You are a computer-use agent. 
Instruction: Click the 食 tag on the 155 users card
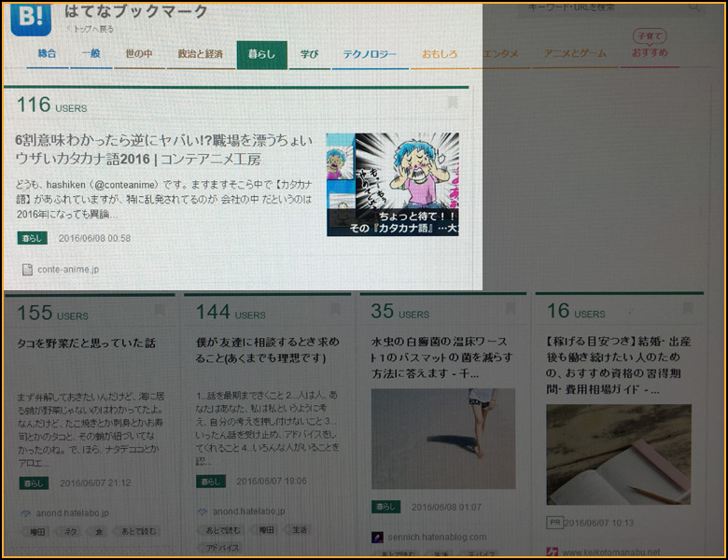[x=99, y=532]
